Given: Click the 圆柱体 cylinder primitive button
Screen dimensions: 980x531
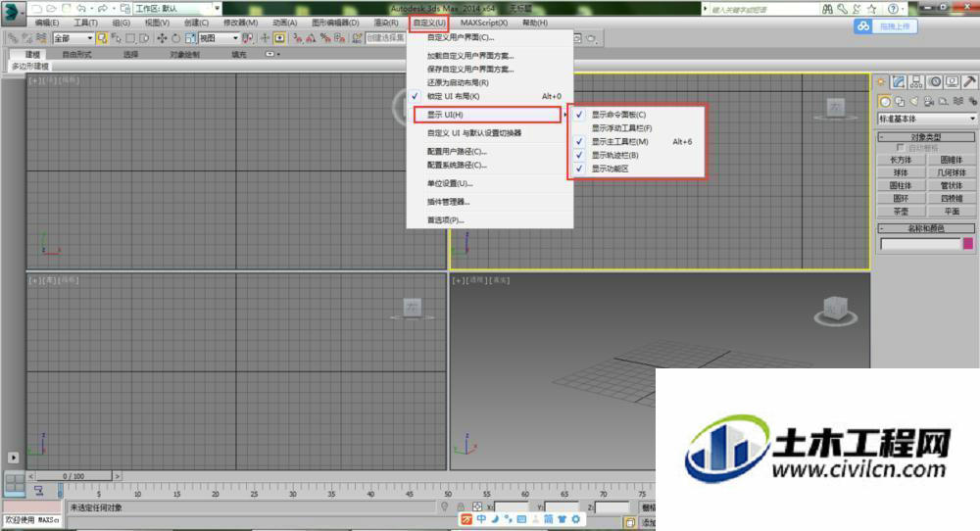Looking at the screenshot, I should click(901, 185).
